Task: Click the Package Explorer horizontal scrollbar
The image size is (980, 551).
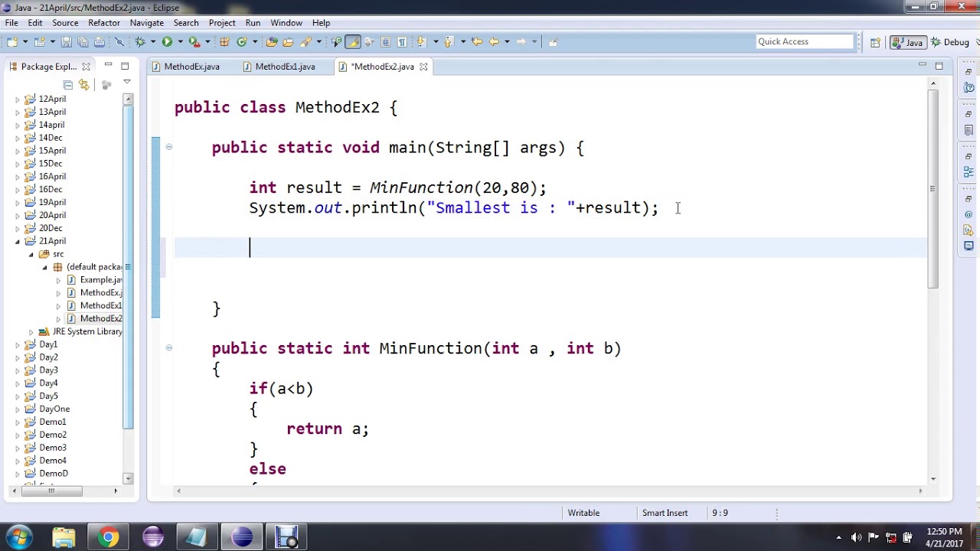Action: click(x=51, y=491)
